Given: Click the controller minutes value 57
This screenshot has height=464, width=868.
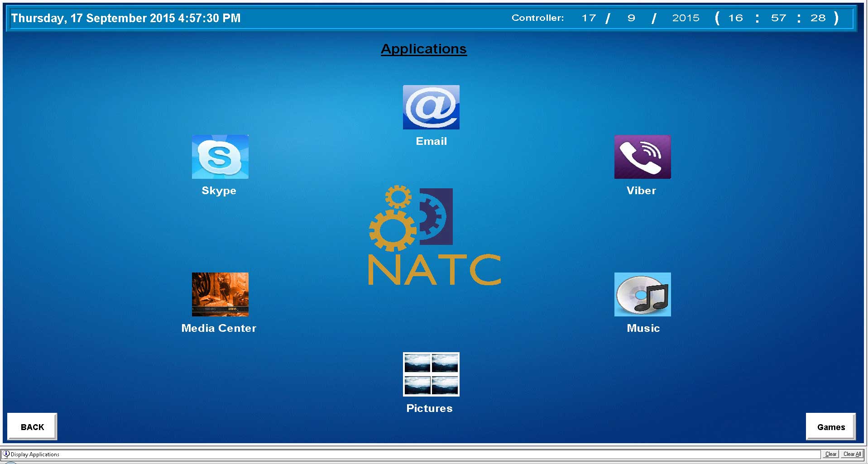Looking at the screenshot, I should click(x=778, y=18).
